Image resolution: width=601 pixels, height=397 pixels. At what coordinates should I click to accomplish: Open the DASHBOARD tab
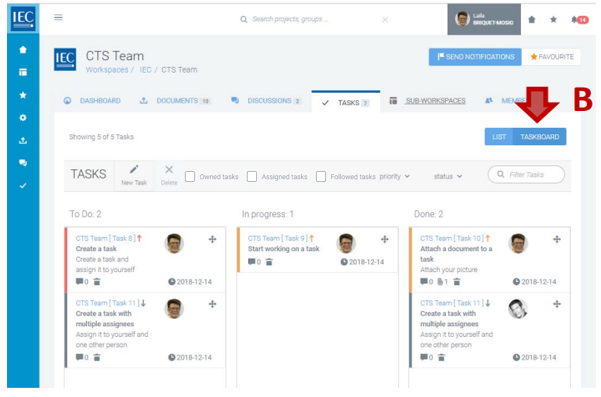click(x=92, y=101)
